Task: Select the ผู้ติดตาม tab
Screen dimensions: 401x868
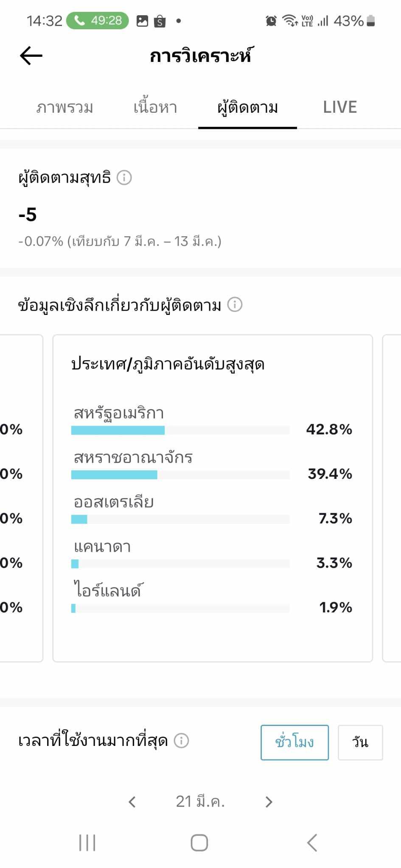Action: tap(247, 107)
